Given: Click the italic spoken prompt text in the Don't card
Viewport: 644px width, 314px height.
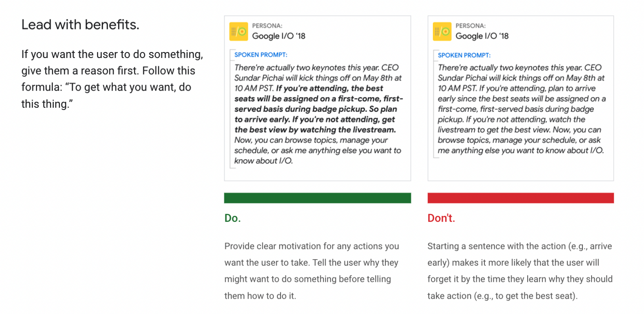Looking at the screenshot, I should tap(522, 109).
